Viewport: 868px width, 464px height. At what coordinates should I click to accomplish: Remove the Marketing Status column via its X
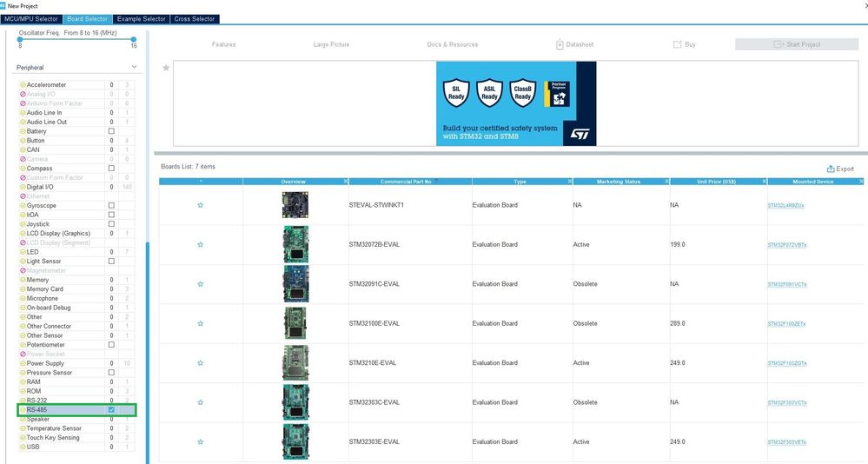click(666, 182)
